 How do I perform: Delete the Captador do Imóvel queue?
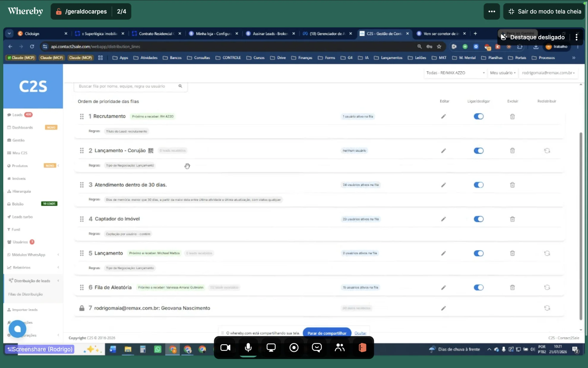pyautogui.click(x=513, y=219)
